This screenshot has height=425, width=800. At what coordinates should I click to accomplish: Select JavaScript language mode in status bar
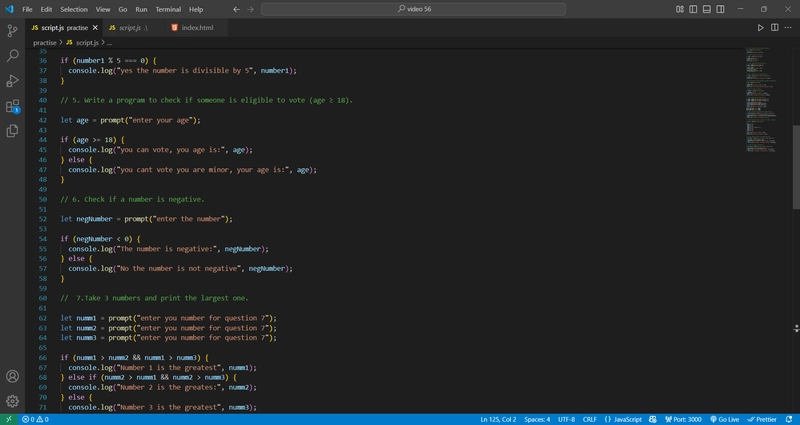point(623,419)
